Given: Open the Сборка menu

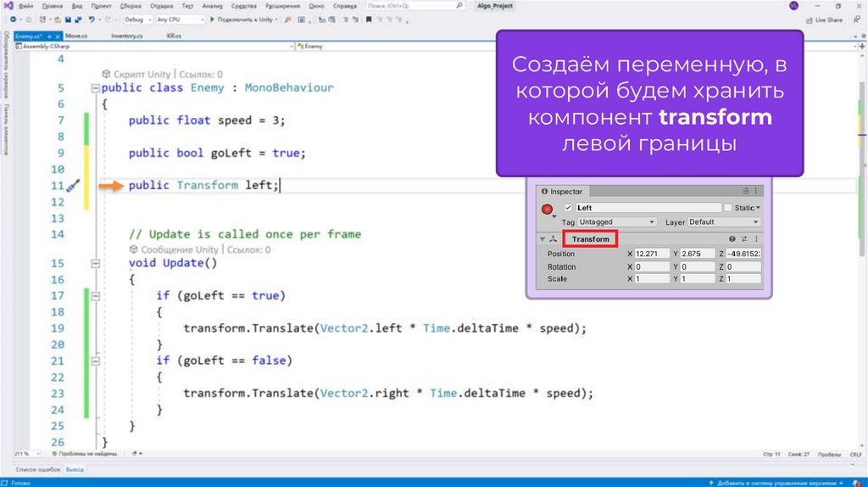Looking at the screenshot, I should [x=131, y=6].
